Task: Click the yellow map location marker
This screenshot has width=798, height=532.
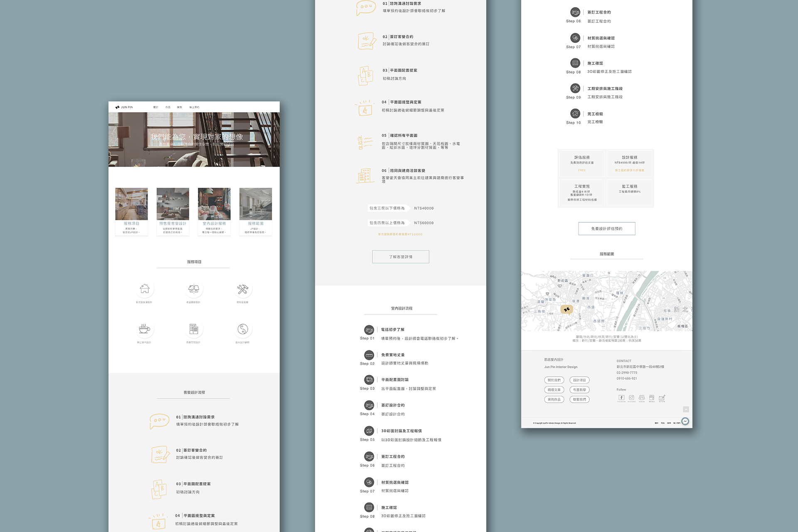Action: 566,309
